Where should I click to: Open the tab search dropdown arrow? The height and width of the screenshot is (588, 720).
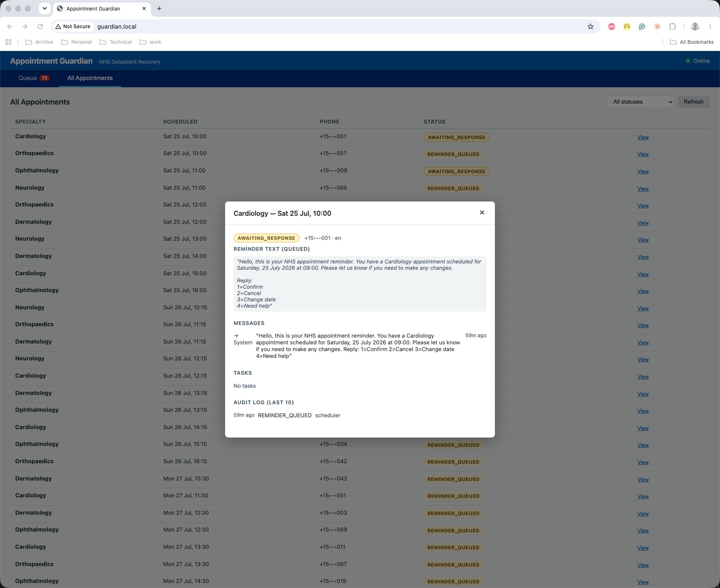[44, 8]
